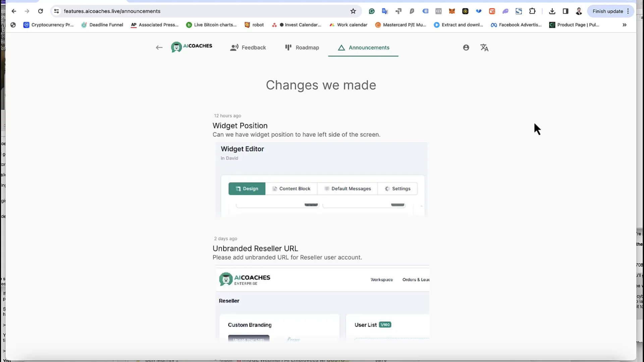The image size is (644, 362).
Task: Click the '12 hours ago' timestamp
Action: [x=227, y=116]
